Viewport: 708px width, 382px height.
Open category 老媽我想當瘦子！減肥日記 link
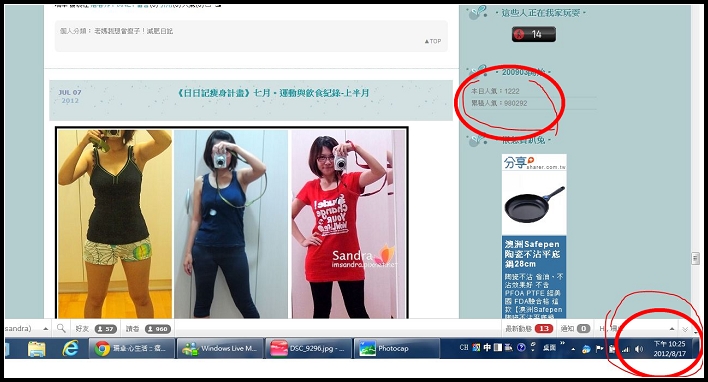pyautogui.click(x=134, y=31)
